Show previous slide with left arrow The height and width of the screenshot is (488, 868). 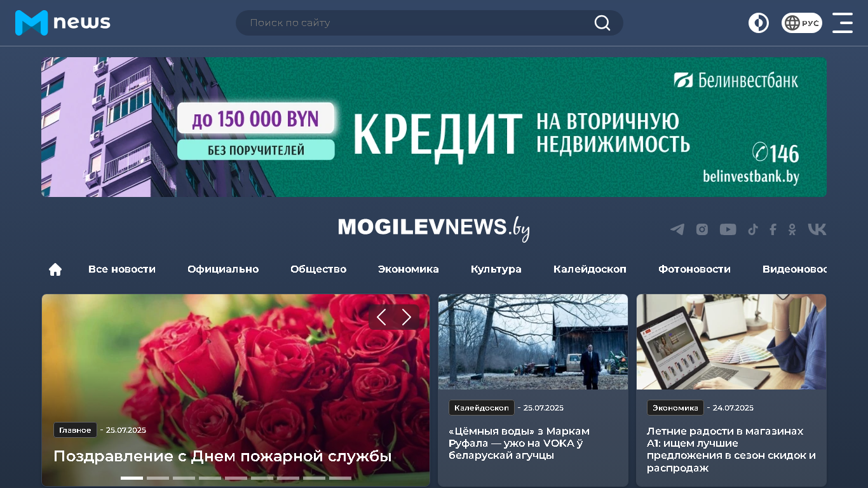point(381,317)
